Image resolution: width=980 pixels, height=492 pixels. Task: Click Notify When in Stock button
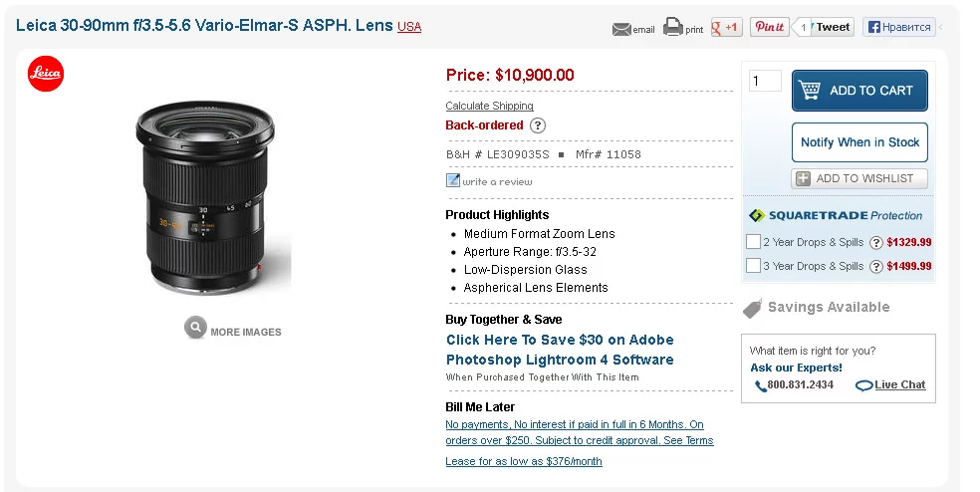coord(859,142)
